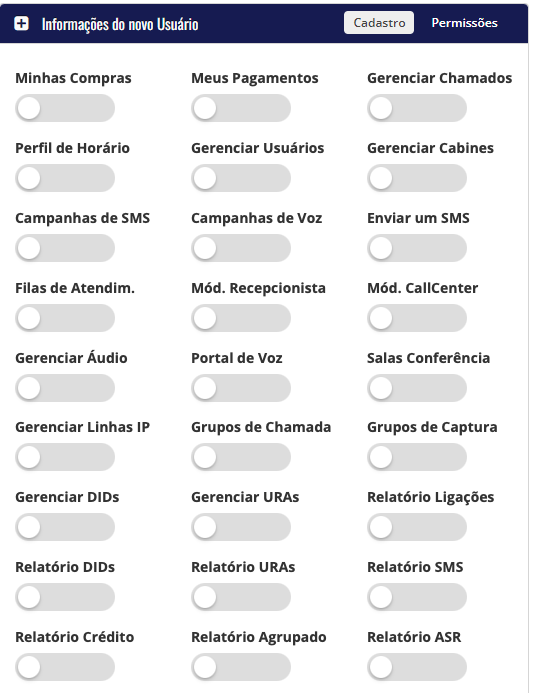535x693 pixels.
Task: Toggle the Gerenciar Cabines permission
Action: pos(417,178)
